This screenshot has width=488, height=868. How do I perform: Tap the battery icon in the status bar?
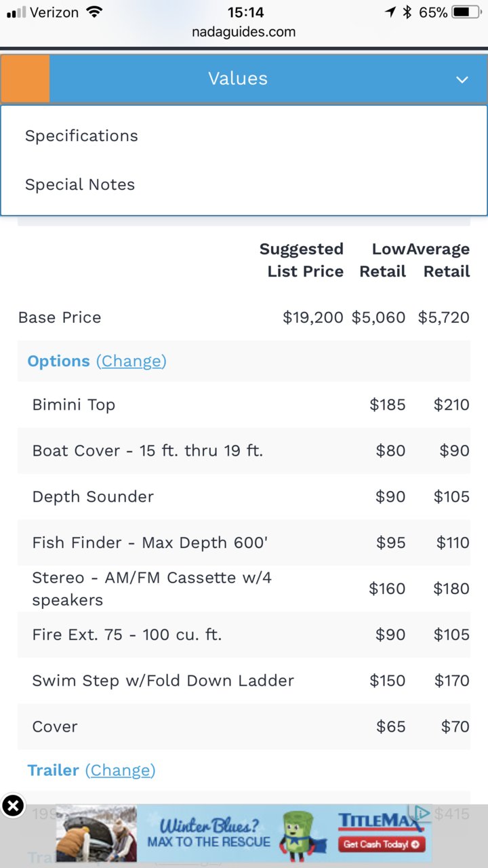(467, 12)
